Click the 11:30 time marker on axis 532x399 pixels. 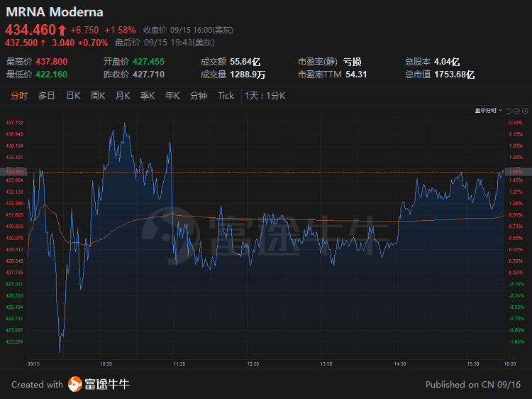(179, 364)
